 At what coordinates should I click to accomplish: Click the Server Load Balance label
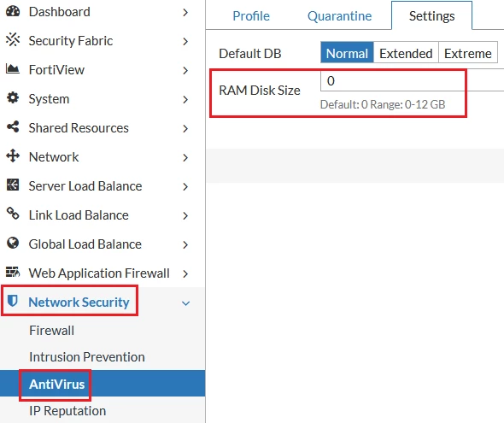point(85,186)
